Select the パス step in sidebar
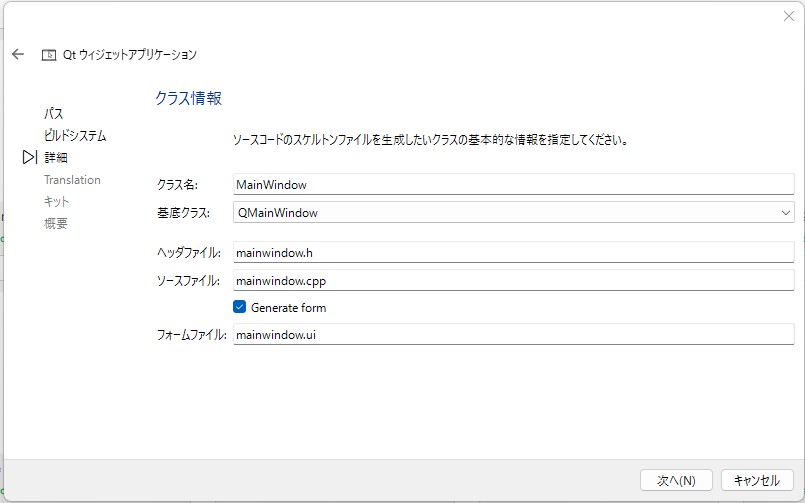 (x=53, y=113)
